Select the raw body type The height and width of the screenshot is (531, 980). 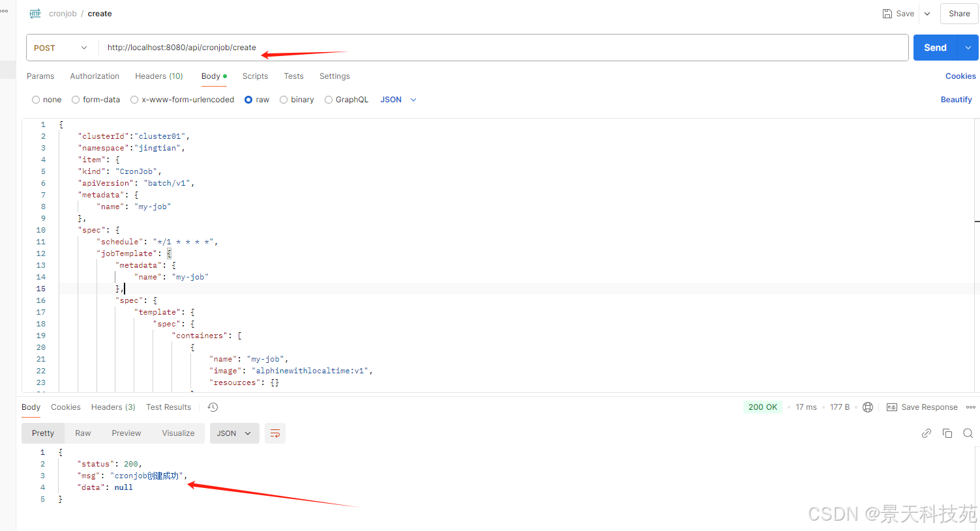click(x=257, y=100)
